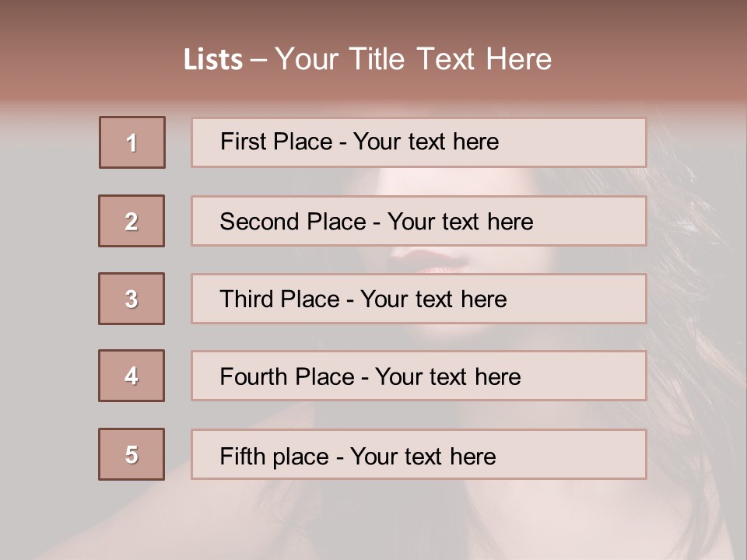Click the word "Fifth" in the list

242,456
